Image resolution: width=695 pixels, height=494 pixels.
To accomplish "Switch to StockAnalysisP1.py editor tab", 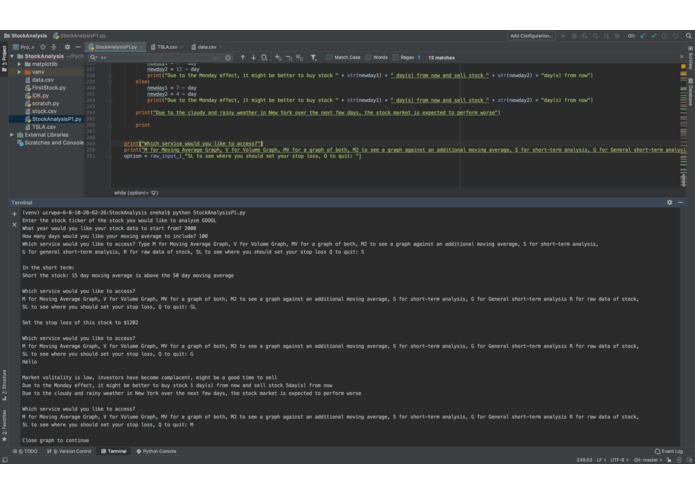I will click(115, 47).
